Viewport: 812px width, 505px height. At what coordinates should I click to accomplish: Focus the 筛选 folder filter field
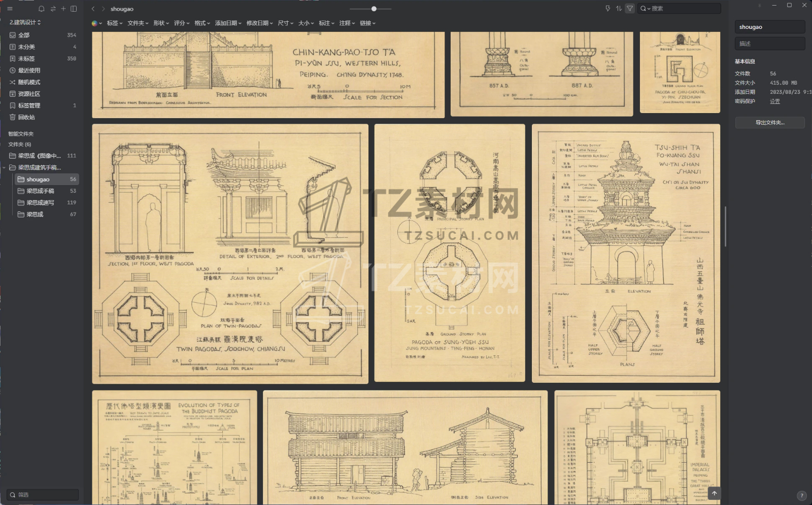[x=43, y=494]
